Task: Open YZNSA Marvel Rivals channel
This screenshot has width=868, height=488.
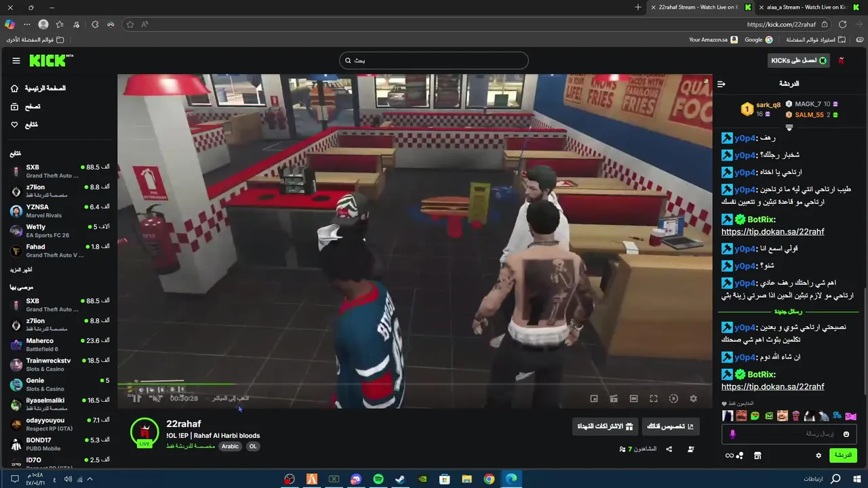Action: (x=60, y=211)
